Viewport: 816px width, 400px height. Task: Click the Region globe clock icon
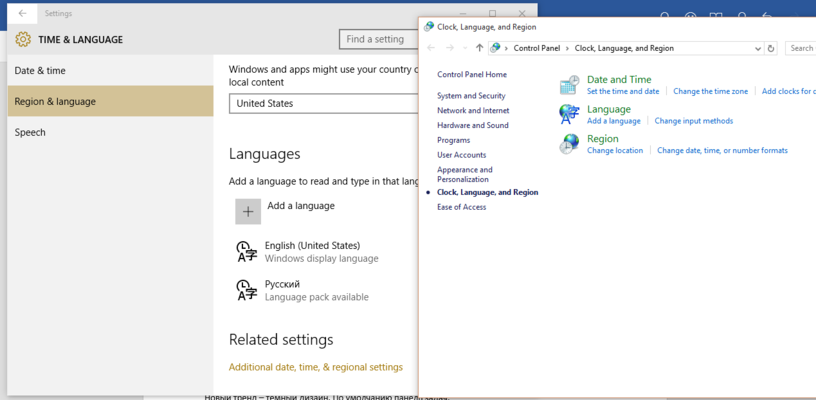click(x=569, y=144)
